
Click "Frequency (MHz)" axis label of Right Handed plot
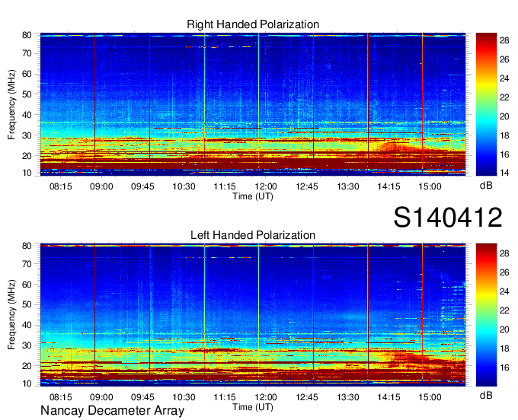pyautogui.click(x=11, y=104)
